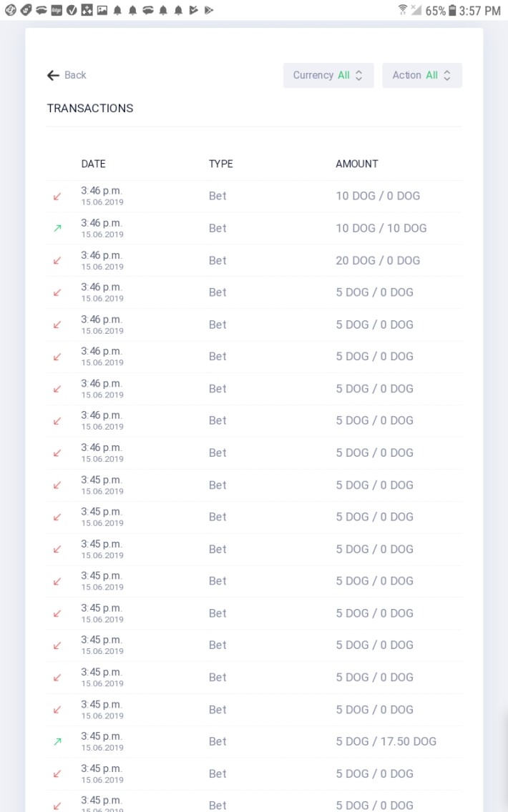Click the DATE column header
The height and width of the screenshot is (812, 508).
[x=93, y=164]
